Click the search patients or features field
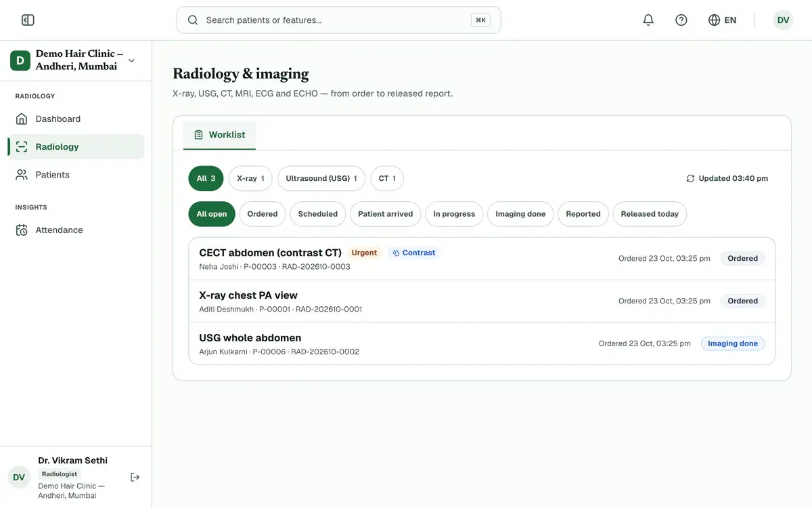The width and height of the screenshot is (812, 508). [x=338, y=20]
